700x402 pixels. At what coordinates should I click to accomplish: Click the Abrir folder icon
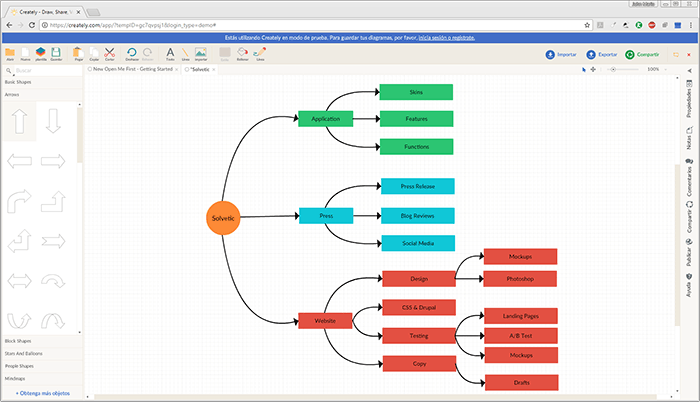click(x=10, y=54)
